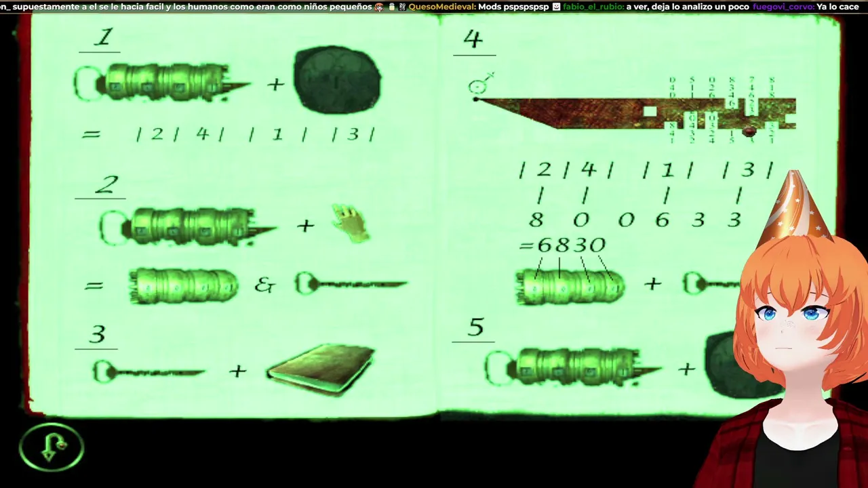Click the '2 4 1 3' code line under step 1
This screenshot has width=868, height=488.
click(255, 134)
